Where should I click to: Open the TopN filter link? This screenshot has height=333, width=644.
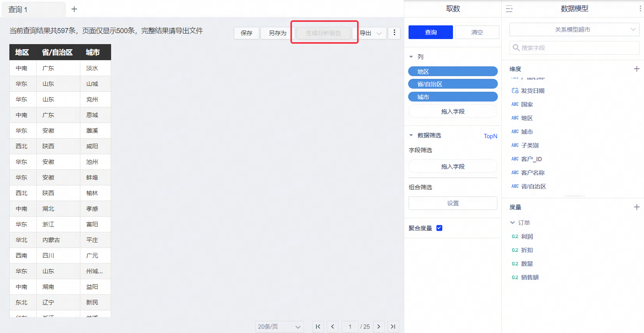click(x=490, y=136)
